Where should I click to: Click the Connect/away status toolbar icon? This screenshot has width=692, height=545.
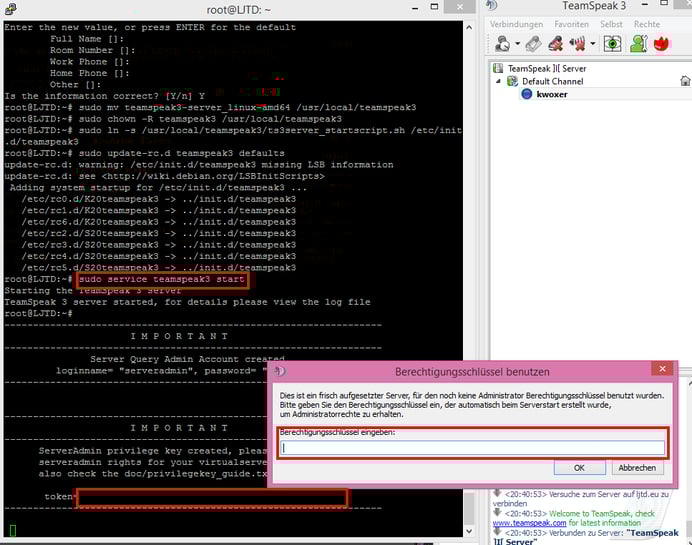tap(501, 44)
